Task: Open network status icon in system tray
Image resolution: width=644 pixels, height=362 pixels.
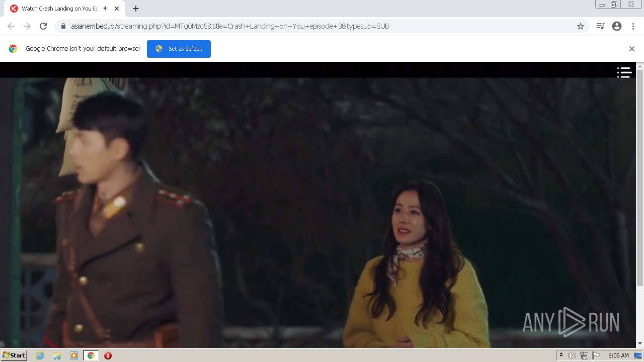Action: [584, 355]
